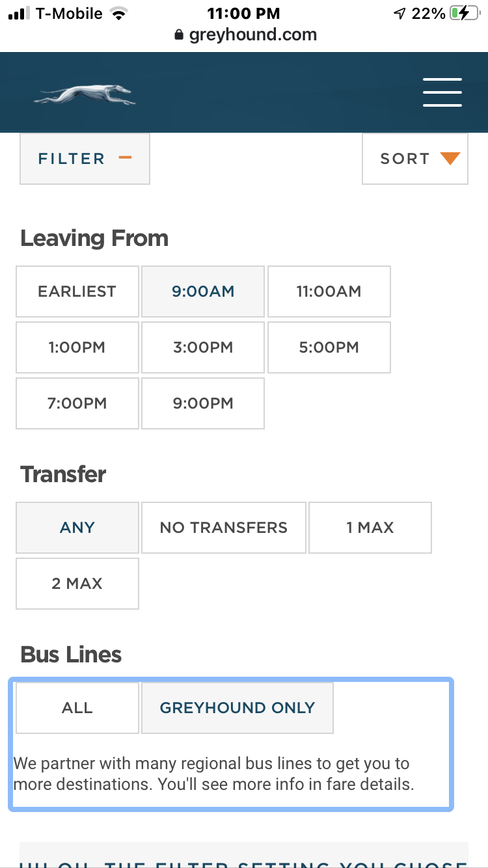Image resolution: width=488 pixels, height=868 pixels.
Task: Pick the 9:00PM departure filter
Action: point(203,403)
